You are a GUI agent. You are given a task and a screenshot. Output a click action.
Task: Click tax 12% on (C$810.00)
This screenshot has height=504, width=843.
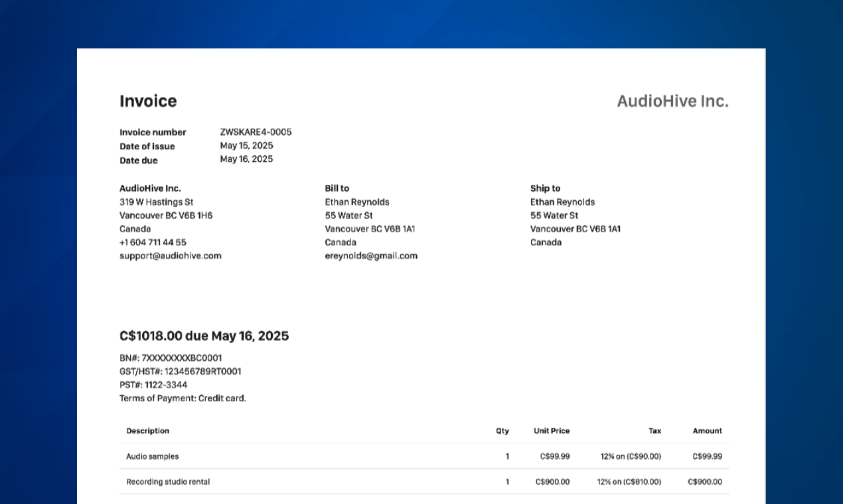click(x=629, y=482)
